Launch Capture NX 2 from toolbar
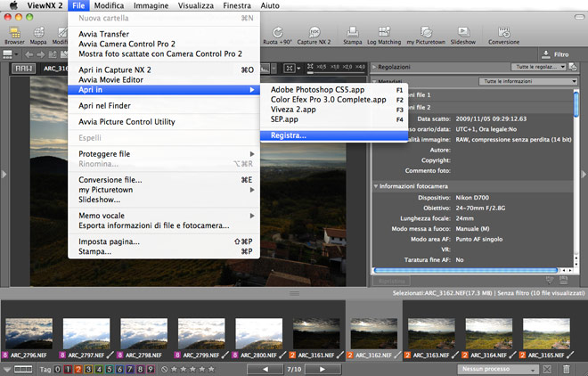This screenshot has width=588, height=376. (x=314, y=33)
